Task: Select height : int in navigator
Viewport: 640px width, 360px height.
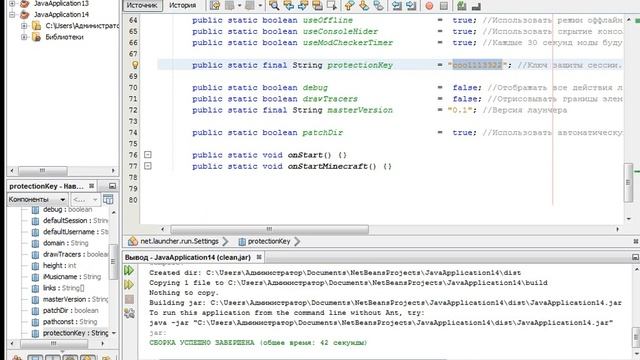Action: [60, 265]
